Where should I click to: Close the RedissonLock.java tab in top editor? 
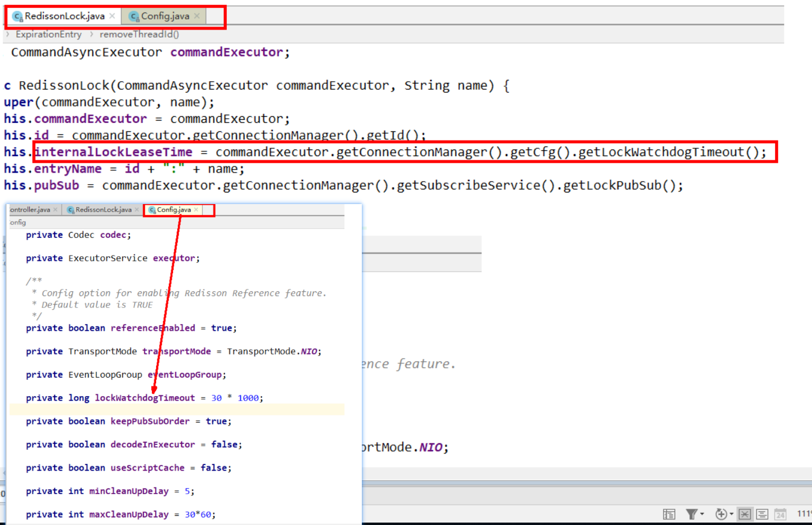(x=112, y=16)
